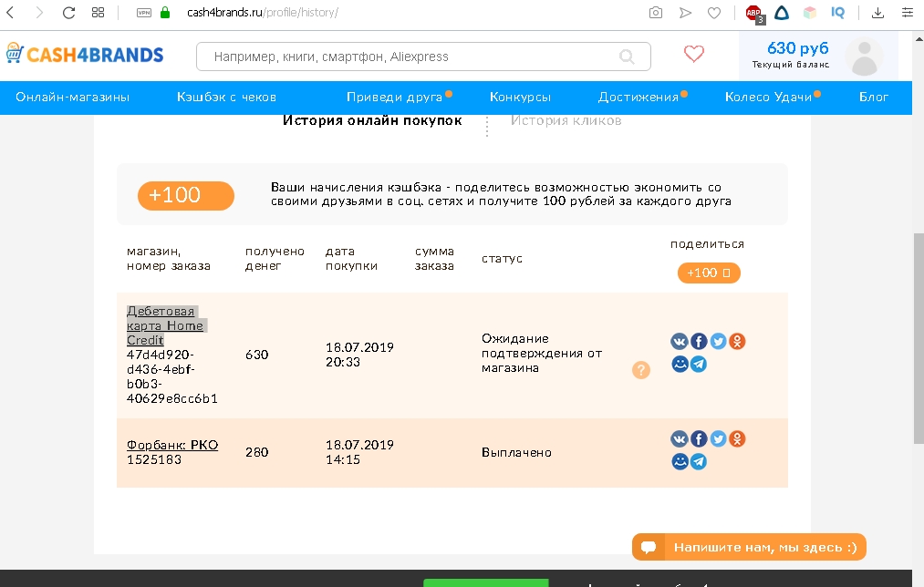Open the browser easy setup sliders icon
924x587 pixels.
coord(908,13)
